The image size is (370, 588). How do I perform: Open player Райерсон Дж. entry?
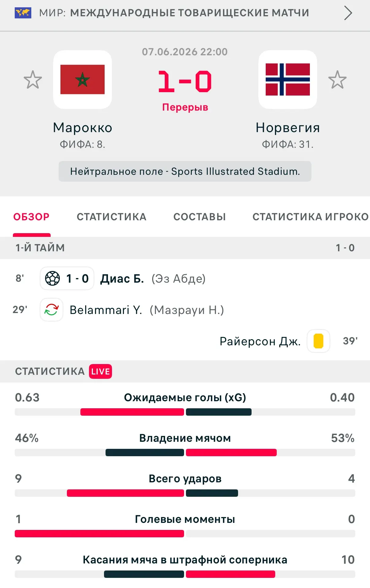click(260, 341)
